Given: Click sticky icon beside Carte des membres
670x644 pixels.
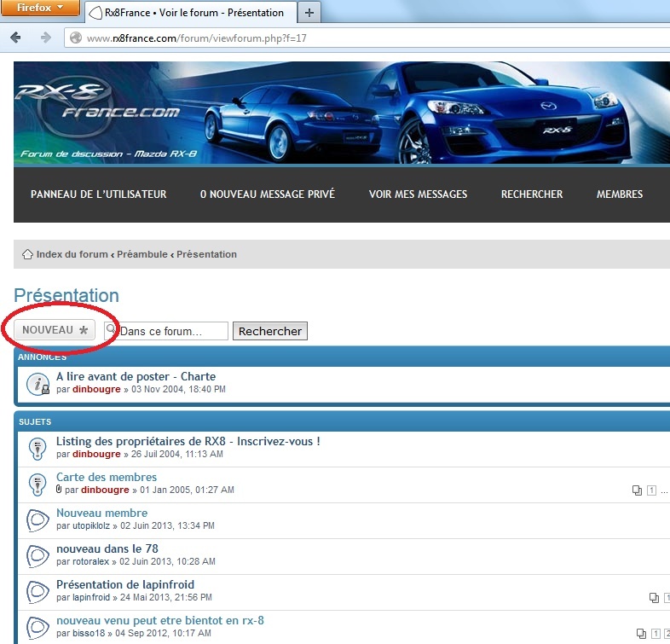Looking at the screenshot, I should tap(38, 484).
